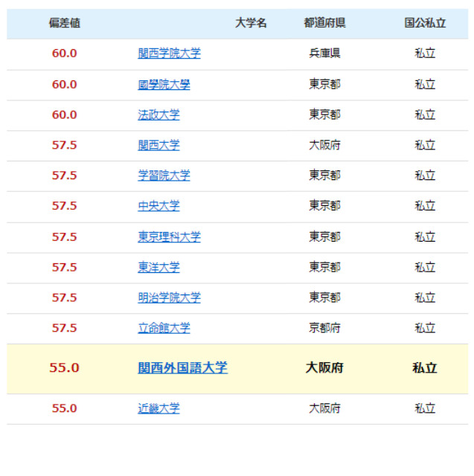This screenshot has width=474, height=476.
Task: Click 大阪府 in 関西大学 row
Action: click(x=324, y=145)
